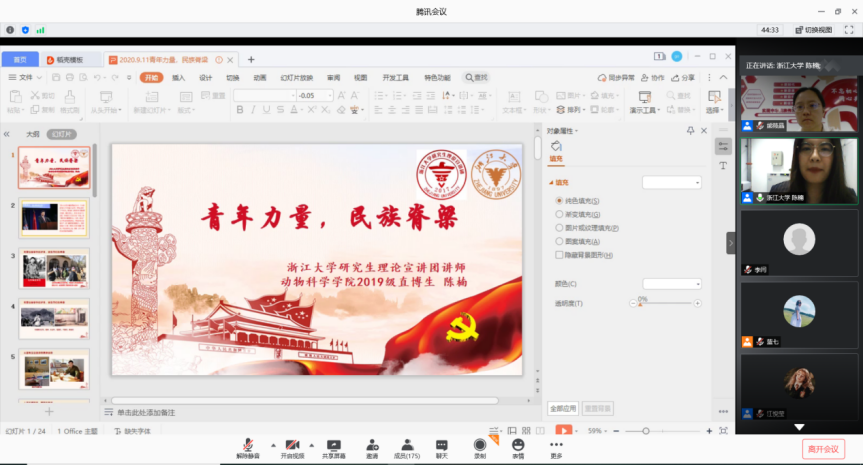Open the invite participants icon
The image size is (863, 465).
[x=372, y=446]
